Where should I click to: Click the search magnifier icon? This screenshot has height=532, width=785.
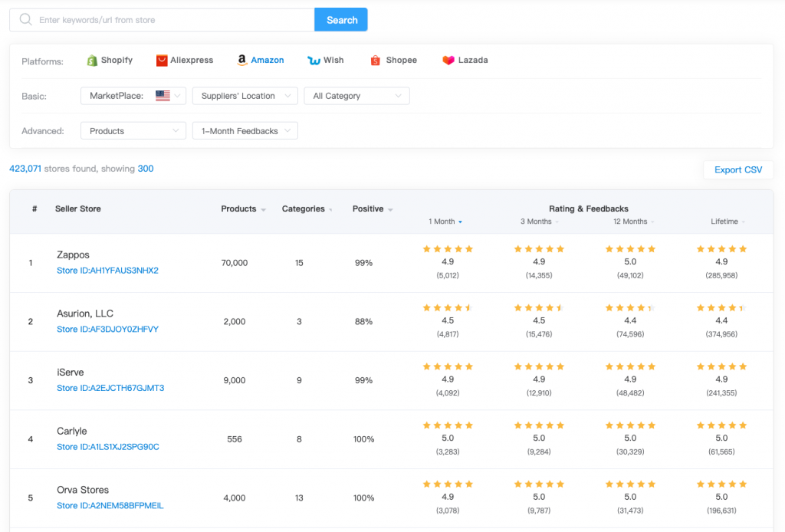pos(25,19)
